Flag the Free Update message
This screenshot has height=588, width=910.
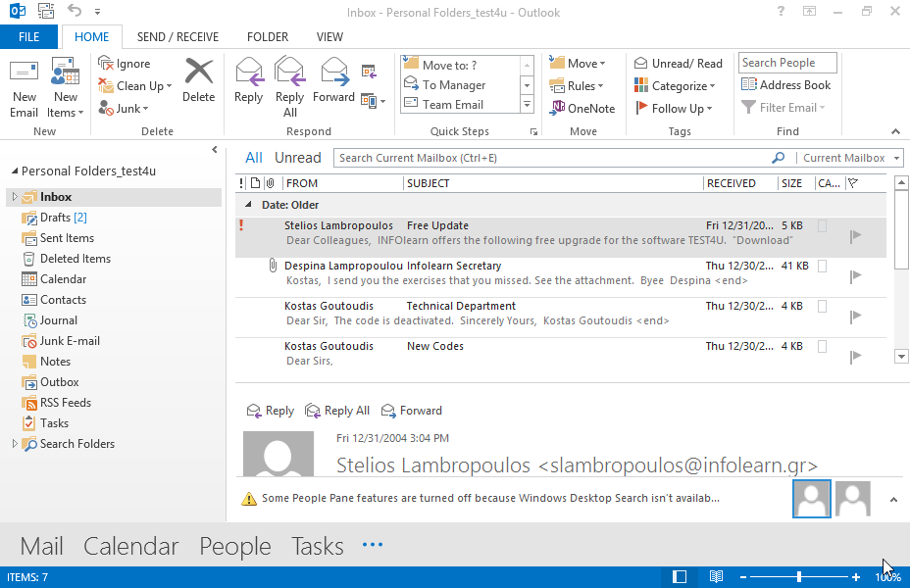coord(855,236)
